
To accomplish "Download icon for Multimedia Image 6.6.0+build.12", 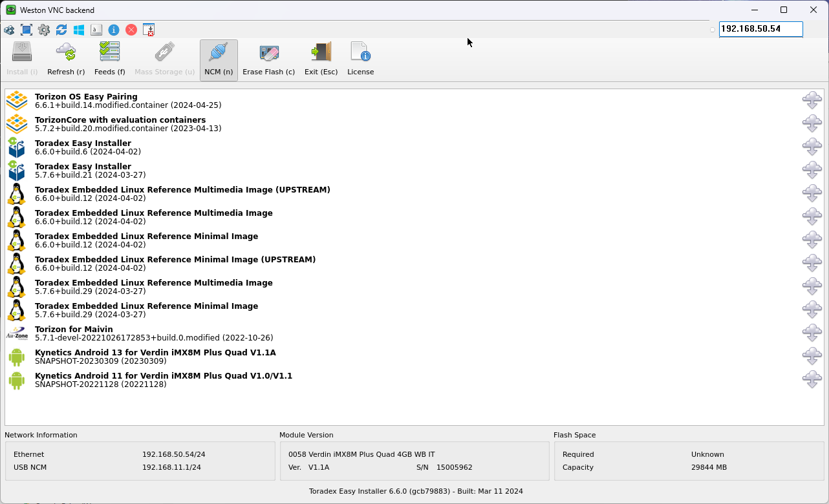I will tap(812, 216).
